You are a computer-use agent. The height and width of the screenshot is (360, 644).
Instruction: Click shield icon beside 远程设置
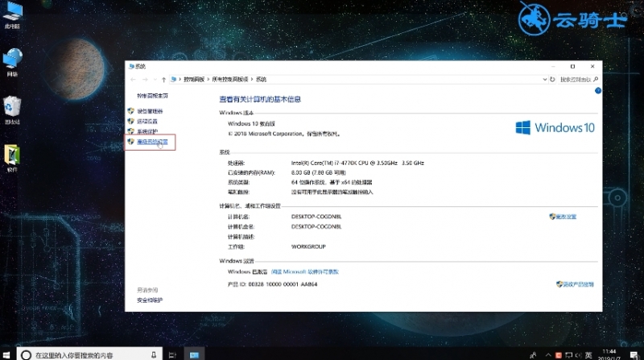point(131,122)
